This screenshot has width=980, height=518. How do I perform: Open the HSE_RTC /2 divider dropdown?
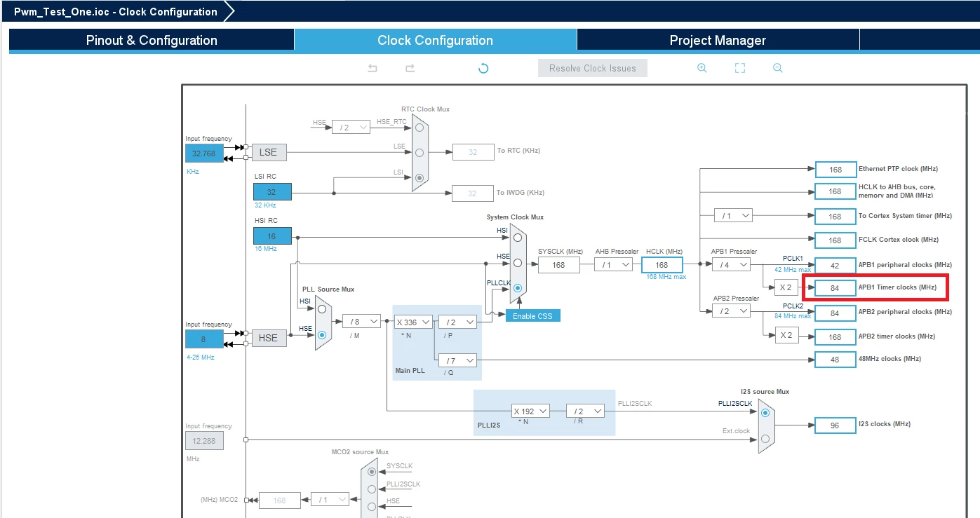351,127
